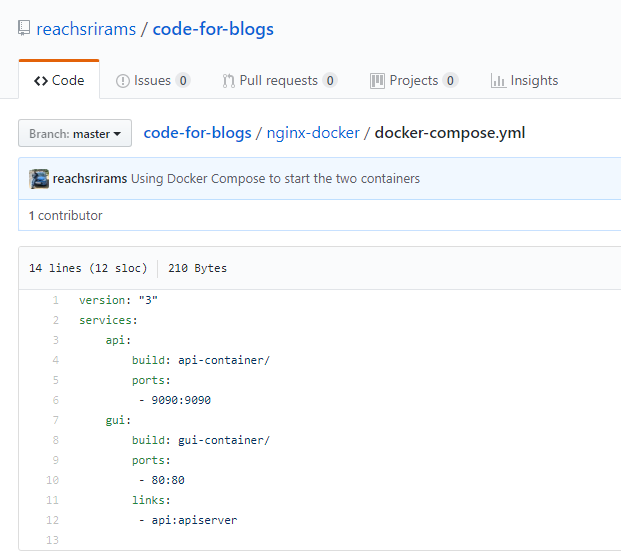Click the repository book icon
Screen dimensions: 621x555
[x=24, y=29]
